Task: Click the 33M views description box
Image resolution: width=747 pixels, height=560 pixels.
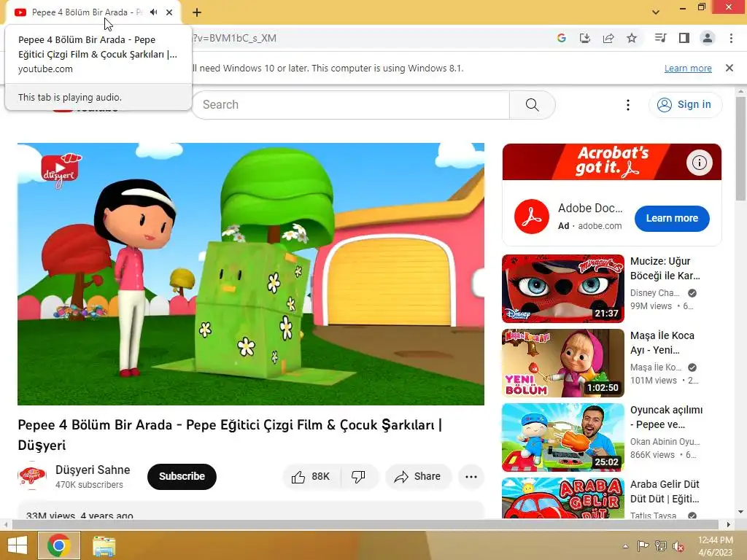Action: [x=251, y=510]
